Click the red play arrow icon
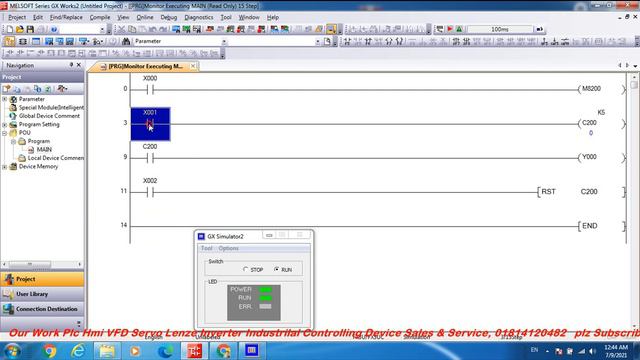640x360 pixels. (x=450, y=29)
